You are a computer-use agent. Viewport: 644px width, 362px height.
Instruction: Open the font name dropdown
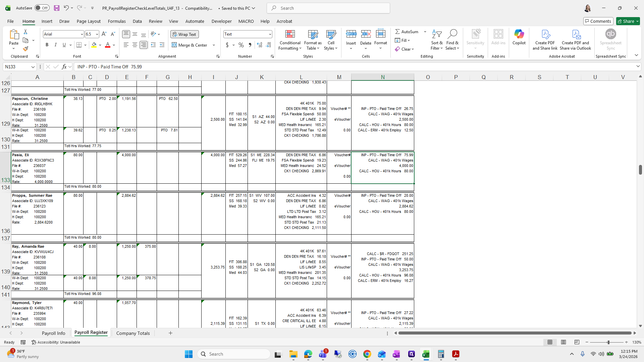click(82, 34)
